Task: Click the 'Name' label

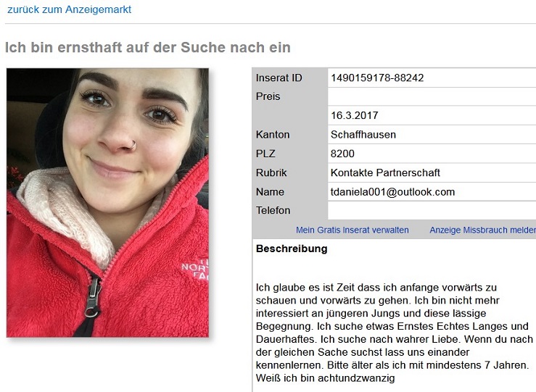Action: [270, 192]
